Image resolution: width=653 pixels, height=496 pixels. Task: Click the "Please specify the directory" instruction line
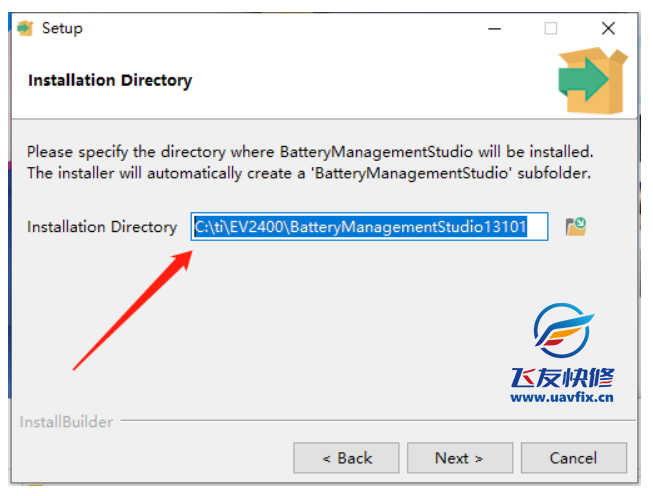[x=310, y=152]
